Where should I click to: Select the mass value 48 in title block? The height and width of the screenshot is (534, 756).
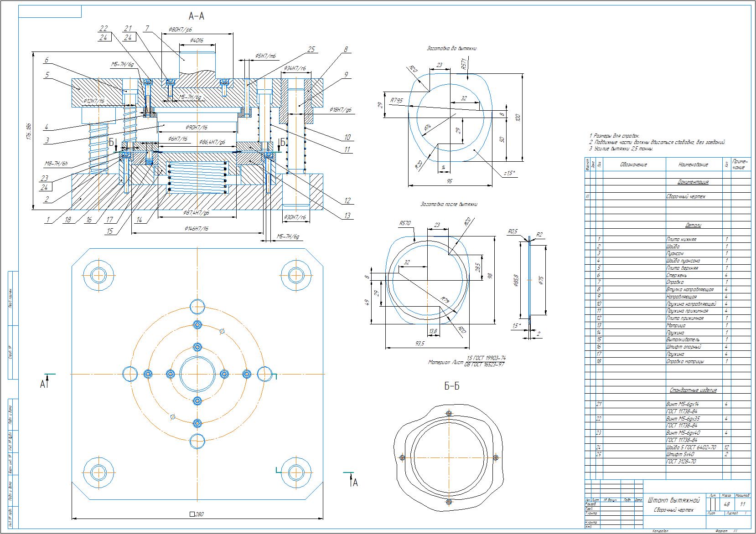727,504
